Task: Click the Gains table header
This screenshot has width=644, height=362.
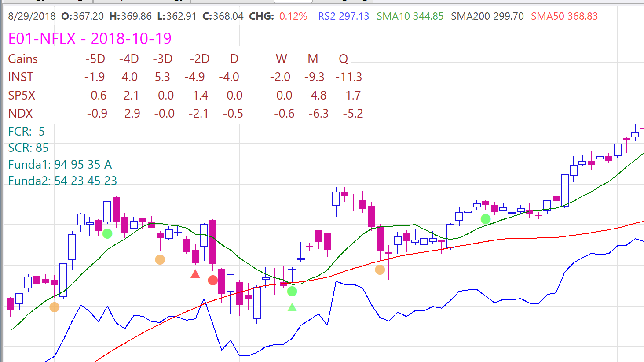Action: point(23,59)
